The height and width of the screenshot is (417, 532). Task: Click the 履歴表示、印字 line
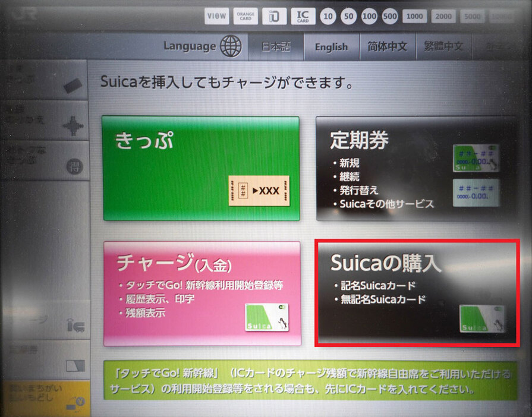[x=157, y=299]
